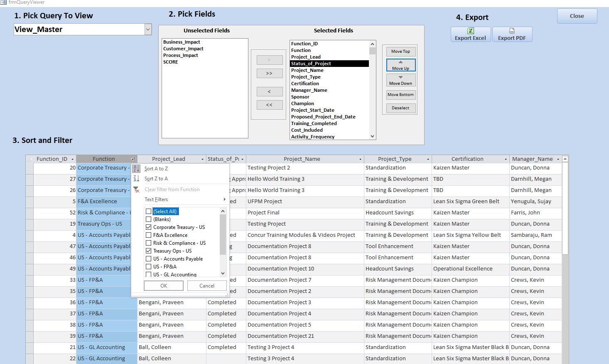Uncheck Corporate Treasury - US filter checkbox
The image size is (609, 364).
[149, 227]
